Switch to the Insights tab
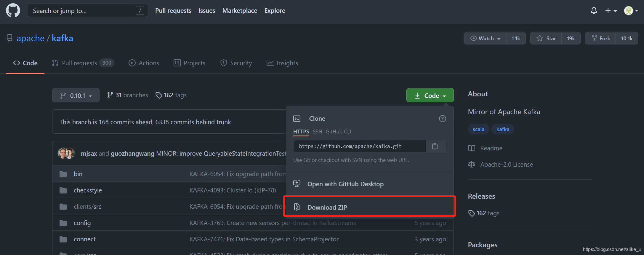This screenshot has width=644, height=255. 282,63
